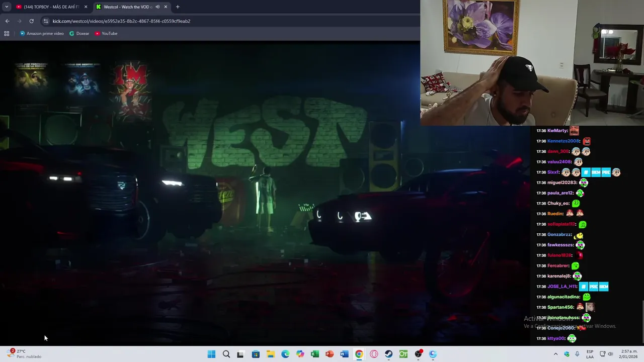This screenshot has height=362, width=644.
Task: Go back to the previous page
Action: pos(7,21)
